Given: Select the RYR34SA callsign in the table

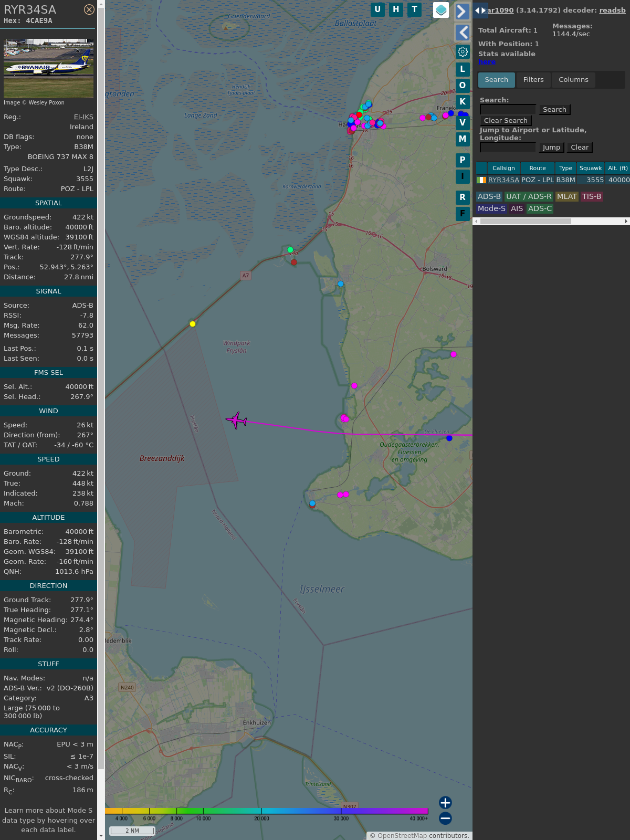Looking at the screenshot, I should coord(503,180).
